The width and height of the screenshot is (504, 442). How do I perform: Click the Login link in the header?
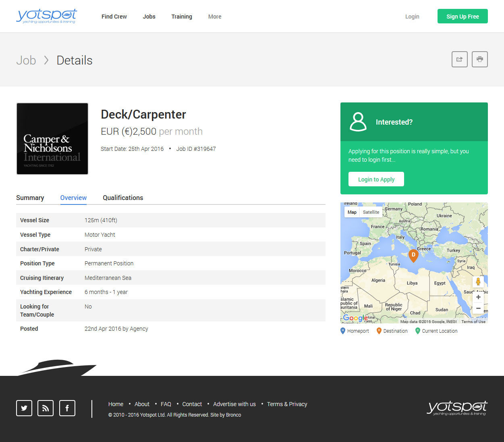(412, 17)
